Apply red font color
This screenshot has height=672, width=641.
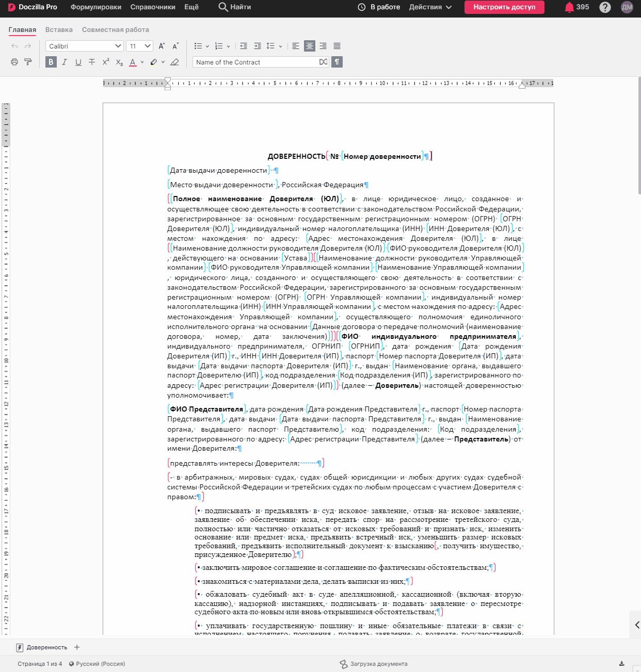pos(133,62)
